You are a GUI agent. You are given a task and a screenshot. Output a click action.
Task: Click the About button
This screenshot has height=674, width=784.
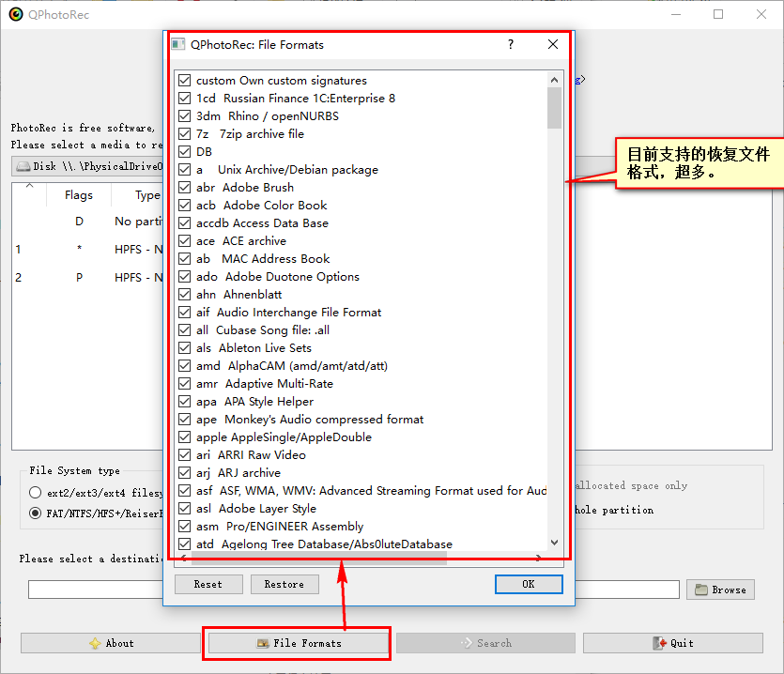tap(111, 643)
